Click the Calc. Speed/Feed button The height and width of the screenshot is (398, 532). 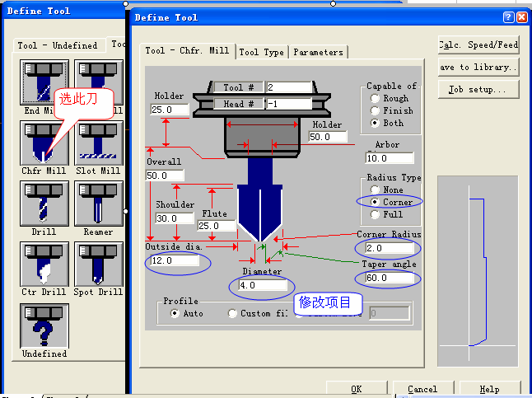[x=478, y=44]
